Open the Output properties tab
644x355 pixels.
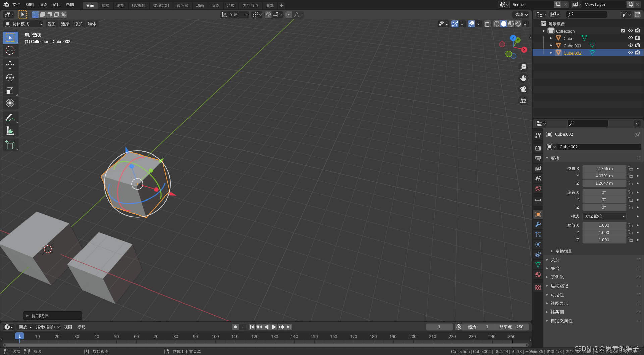coord(538,158)
